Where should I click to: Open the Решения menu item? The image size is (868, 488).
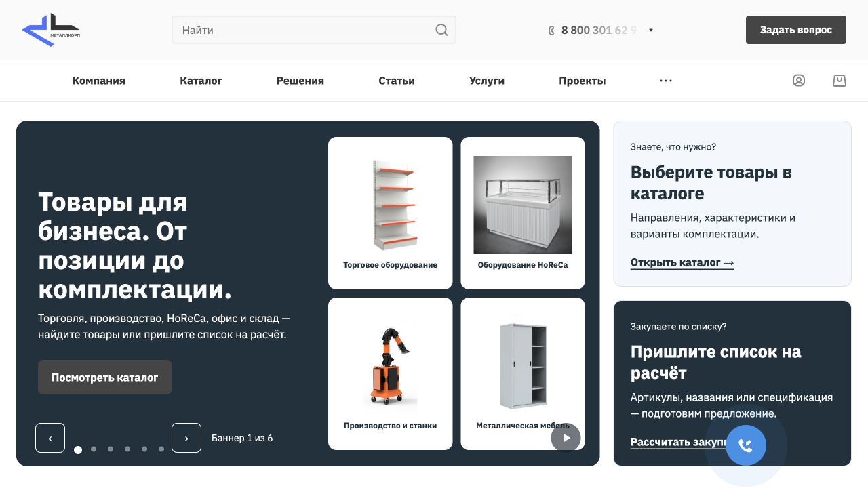pyautogui.click(x=300, y=81)
